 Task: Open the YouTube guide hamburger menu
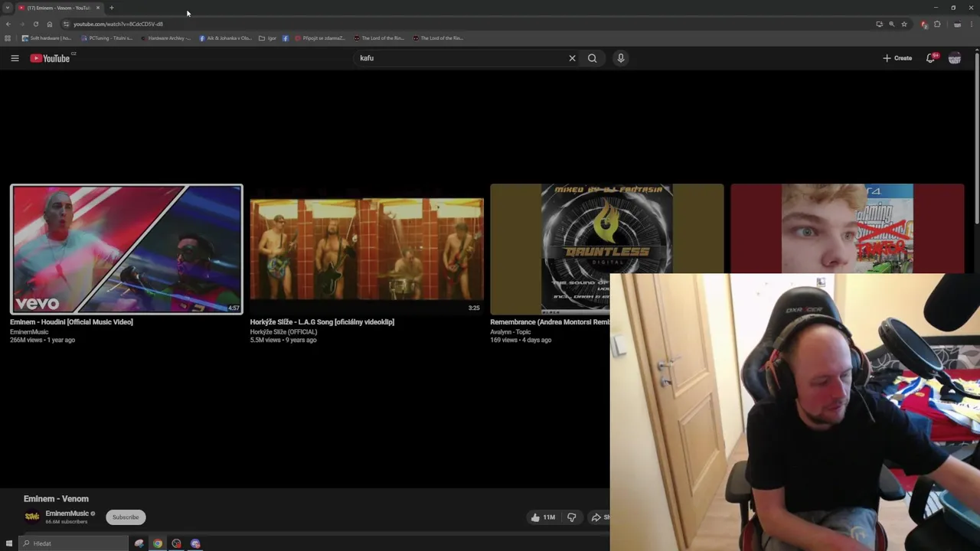tap(15, 58)
